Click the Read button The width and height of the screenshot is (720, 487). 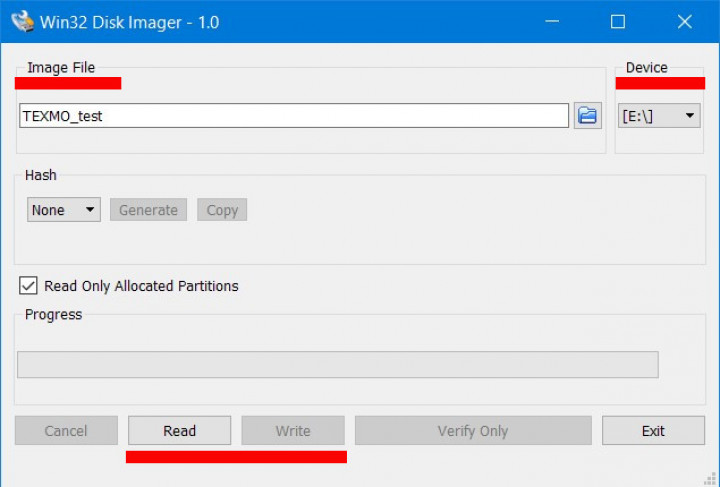tap(180, 431)
